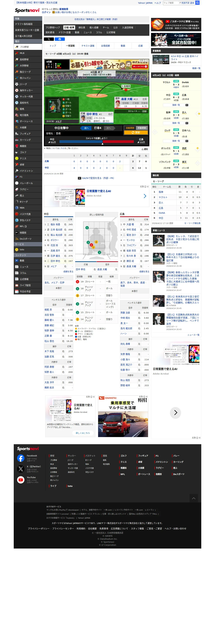Open フィギュア in the sidebar
The width and height of the screenshot is (215, 644).
pos(28,134)
